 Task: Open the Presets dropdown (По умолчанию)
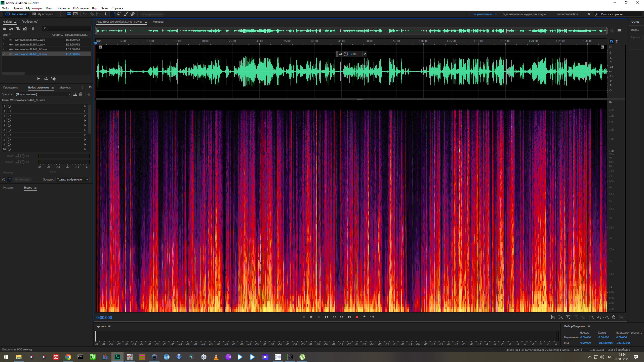[43, 94]
